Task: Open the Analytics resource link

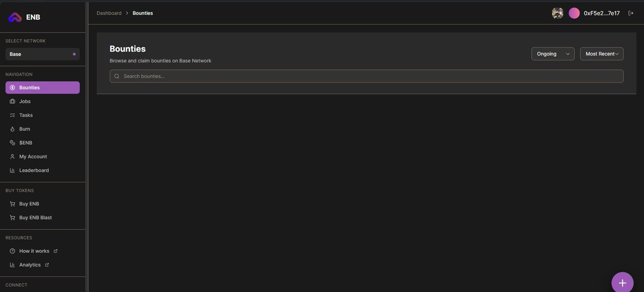Action: click(x=42, y=265)
